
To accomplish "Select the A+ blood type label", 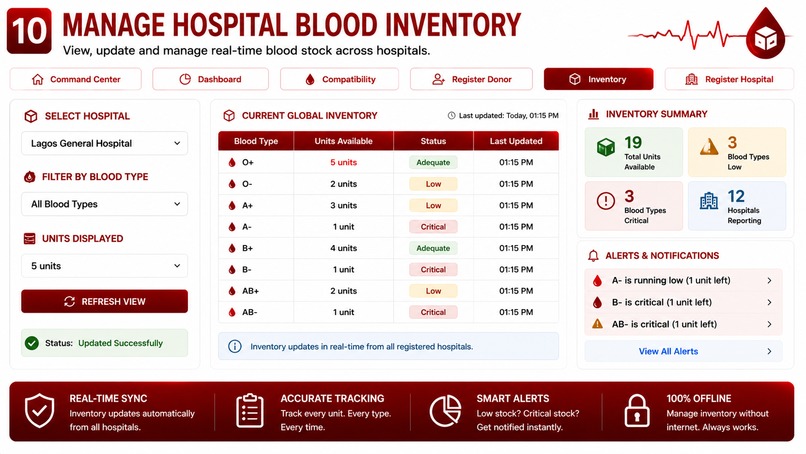I will point(248,205).
